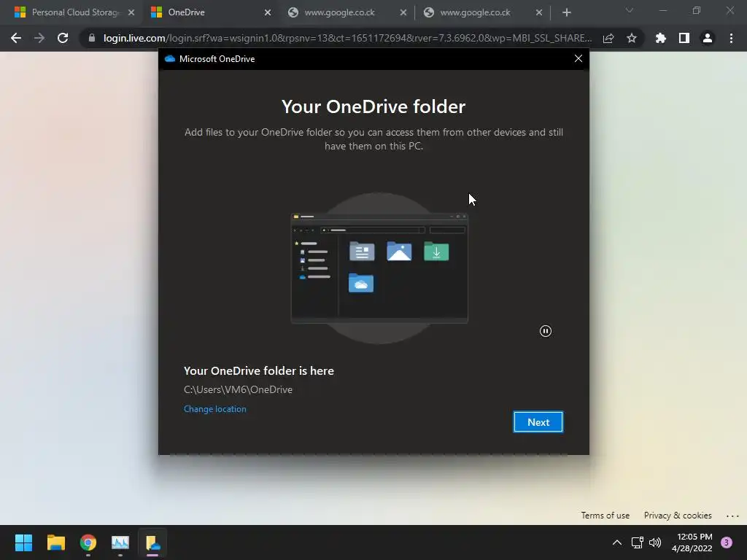747x560 pixels.
Task: Switch to first www.google.co.ck tab
Action: [339, 12]
